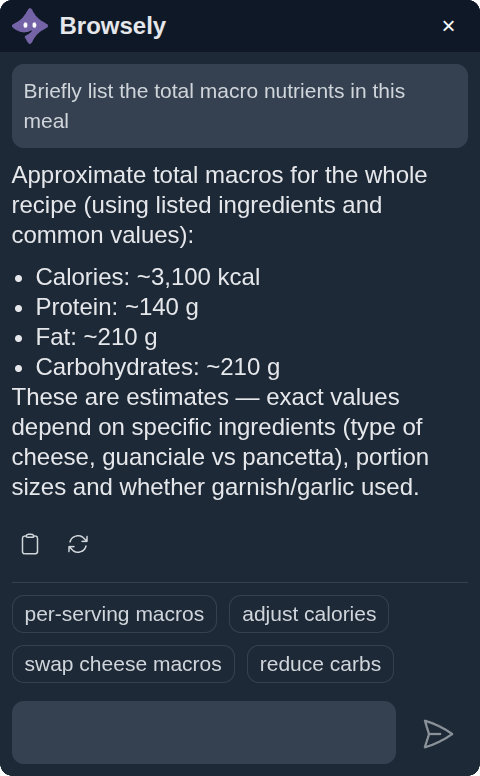
Task: Click the Browsely title text
Action: [x=113, y=26]
